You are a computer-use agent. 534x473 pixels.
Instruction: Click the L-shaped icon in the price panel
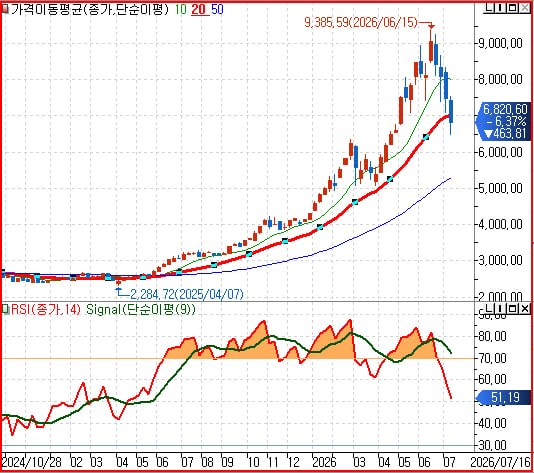pyautogui.click(x=489, y=7)
